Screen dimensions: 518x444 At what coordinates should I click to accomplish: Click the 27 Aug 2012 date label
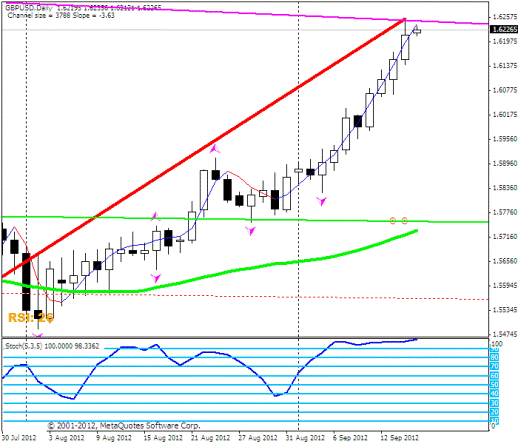[258, 438]
